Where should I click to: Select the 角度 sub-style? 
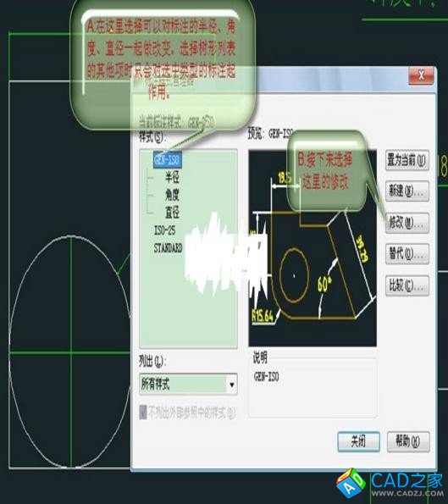172,195
